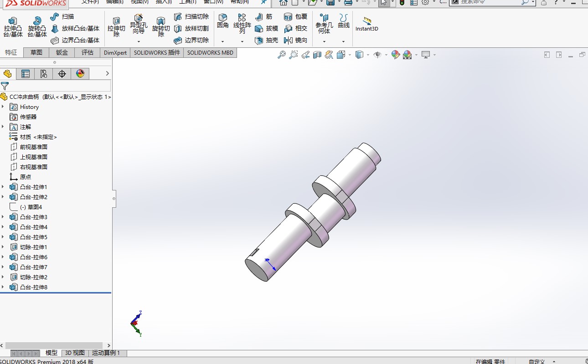Viewport: 588px width, 364px height.
Task: Select the Mirror (镜向) tool
Action: pos(296,40)
